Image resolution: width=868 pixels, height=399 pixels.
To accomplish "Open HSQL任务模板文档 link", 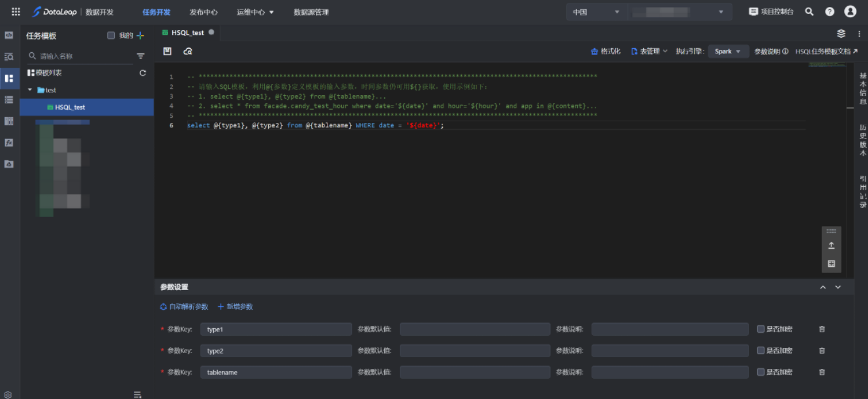I will pyautogui.click(x=826, y=51).
